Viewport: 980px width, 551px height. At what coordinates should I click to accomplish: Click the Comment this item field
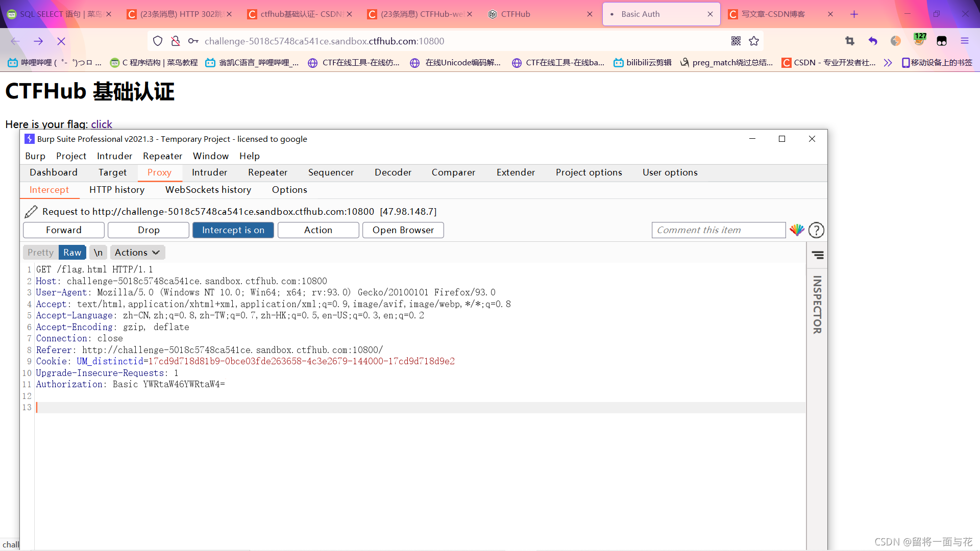(x=718, y=230)
